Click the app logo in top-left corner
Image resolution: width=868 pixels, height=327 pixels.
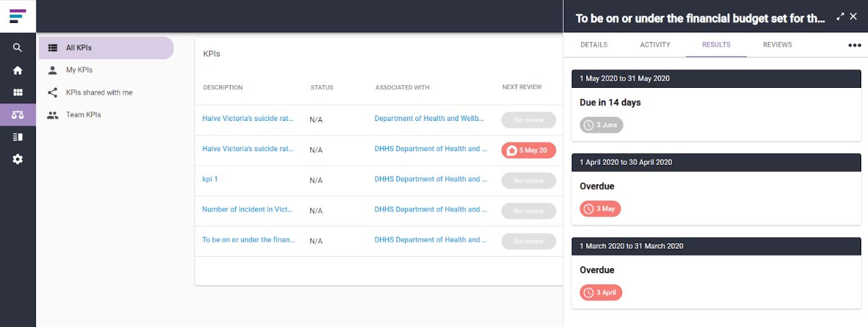pyautogui.click(x=18, y=16)
